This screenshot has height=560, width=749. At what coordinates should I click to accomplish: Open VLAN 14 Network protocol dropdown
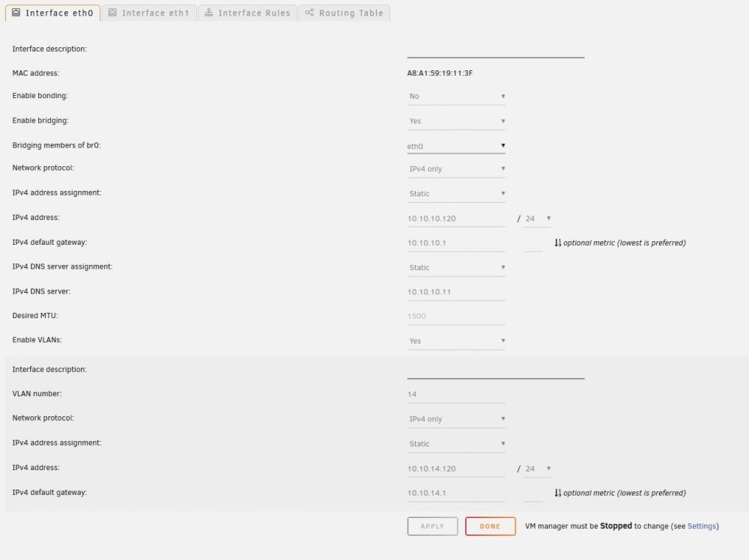click(x=456, y=419)
